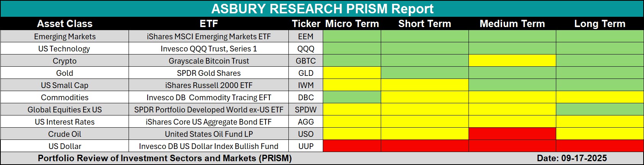Click the Invesco QQQ Trust, Series 1 cell
Image resolution: width=644 pixels, height=165 pixels.
(x=209, y=49)
